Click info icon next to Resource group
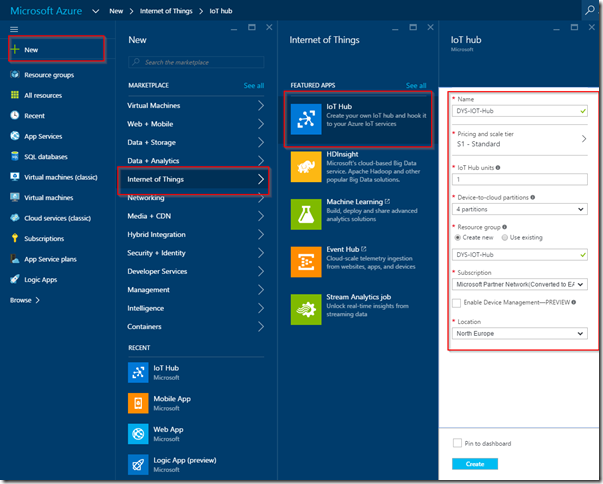Image resolution: width=603 pixels, height=484 pixels. 504,227
